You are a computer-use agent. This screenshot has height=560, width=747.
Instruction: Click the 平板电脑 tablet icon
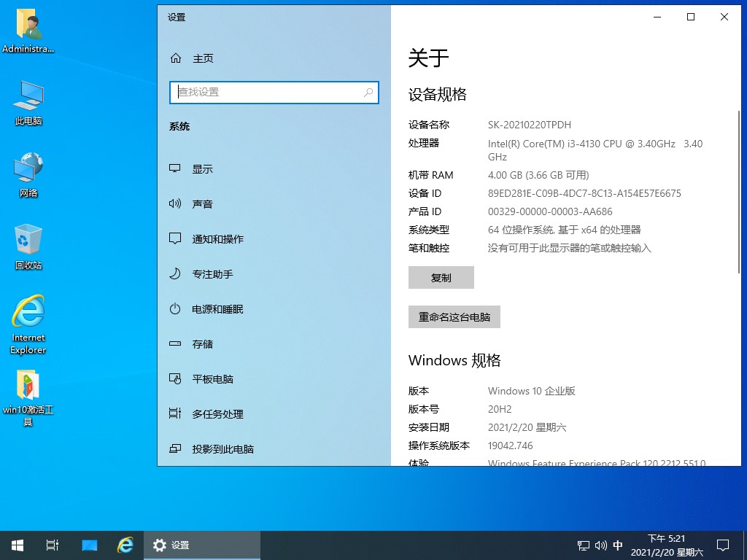175,378
